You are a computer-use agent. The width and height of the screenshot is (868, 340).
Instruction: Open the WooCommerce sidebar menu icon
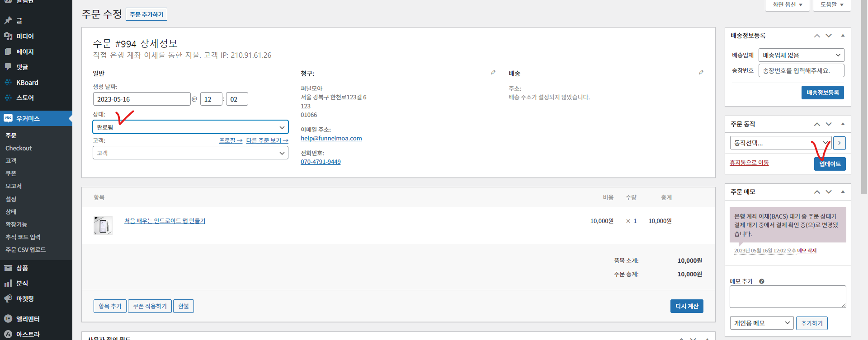pos(8,118)
